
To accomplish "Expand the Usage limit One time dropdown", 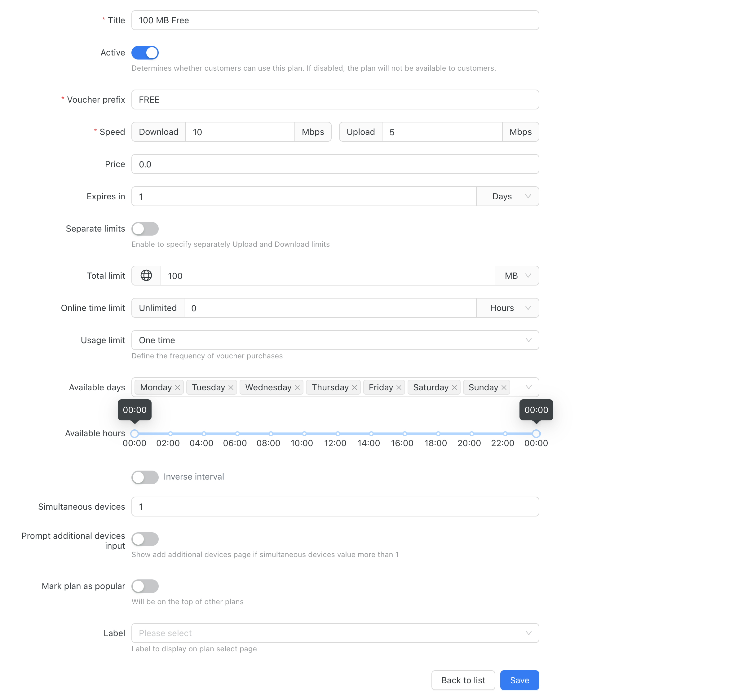I will (x=335, y=340).
